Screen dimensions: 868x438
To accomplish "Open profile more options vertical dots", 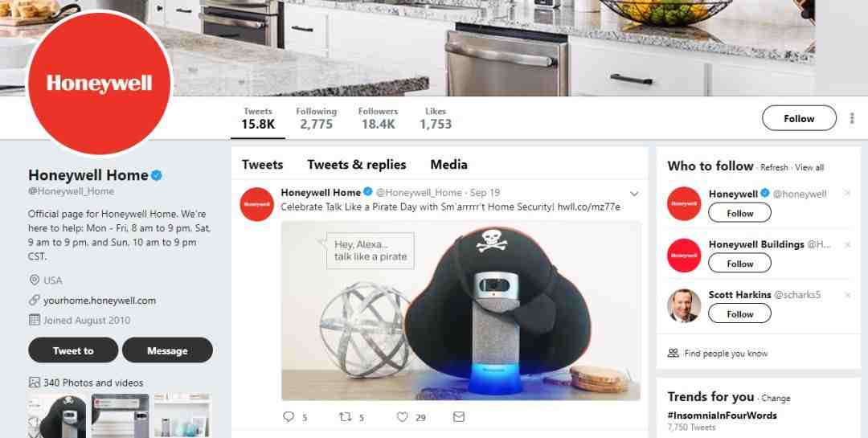I will coord(852,118).
